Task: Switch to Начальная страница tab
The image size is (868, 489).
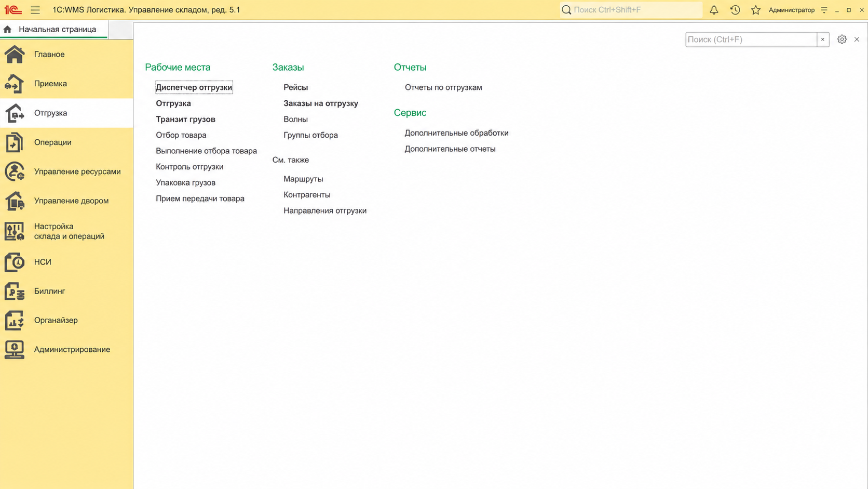Action: (54, 30)
